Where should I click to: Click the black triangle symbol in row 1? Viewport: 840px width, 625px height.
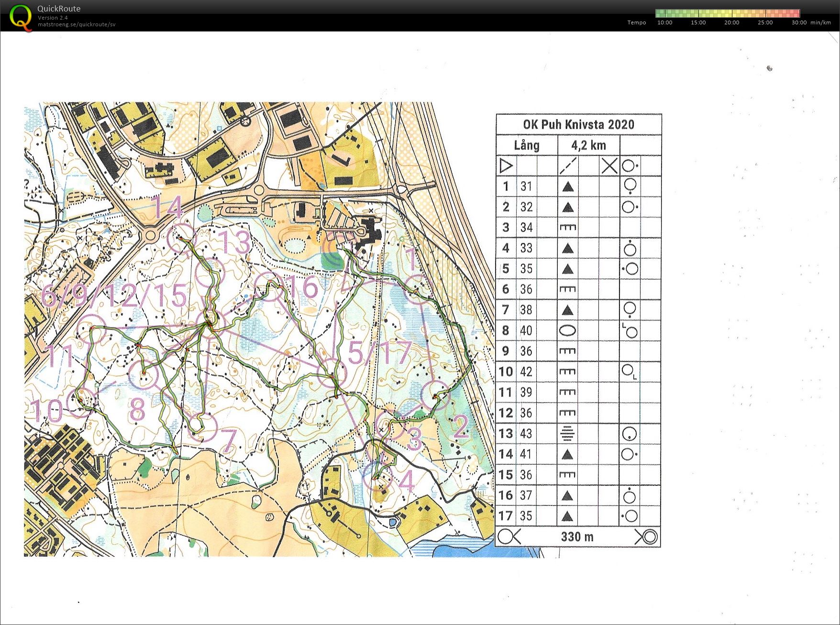568,186
